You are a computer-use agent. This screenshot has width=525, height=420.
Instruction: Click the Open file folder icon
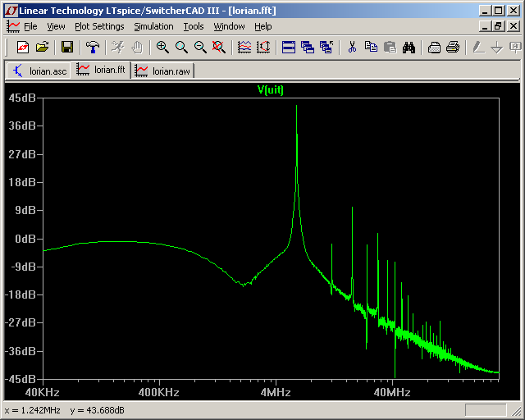[42, 48]
